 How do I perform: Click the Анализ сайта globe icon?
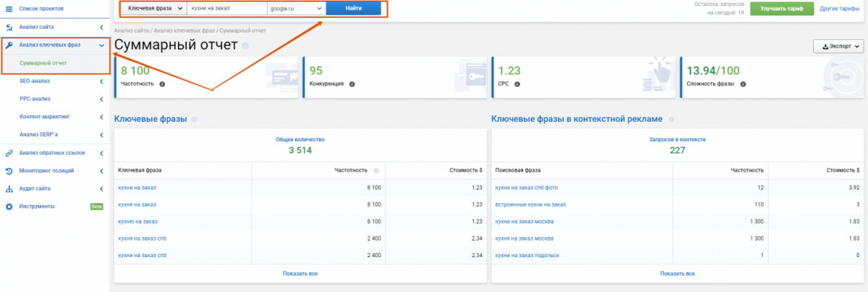coord(9,27)
